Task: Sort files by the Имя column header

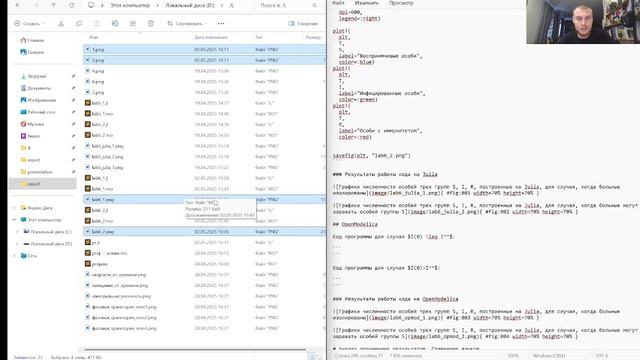Action: (x=93, y=37)
